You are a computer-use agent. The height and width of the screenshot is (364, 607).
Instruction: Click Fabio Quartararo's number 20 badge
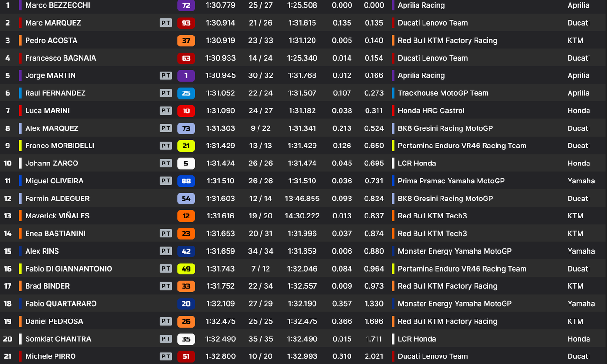coord(186,303)
